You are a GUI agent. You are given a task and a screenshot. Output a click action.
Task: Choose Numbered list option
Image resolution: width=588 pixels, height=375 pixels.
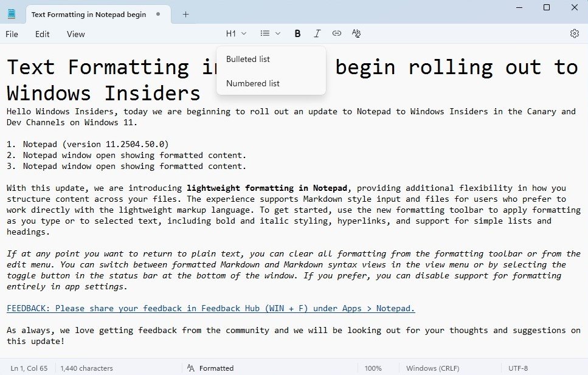point(271,84)
